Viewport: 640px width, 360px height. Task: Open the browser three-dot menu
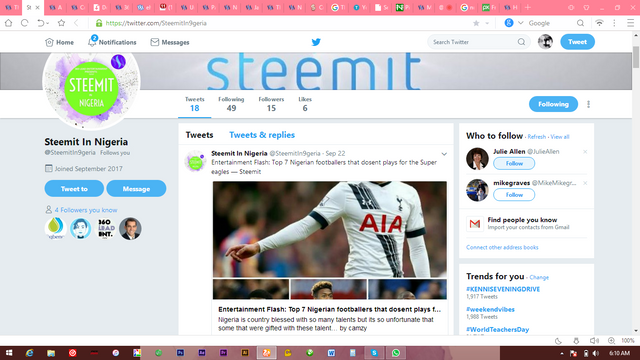pyautogui.click(x=614, y=23)
